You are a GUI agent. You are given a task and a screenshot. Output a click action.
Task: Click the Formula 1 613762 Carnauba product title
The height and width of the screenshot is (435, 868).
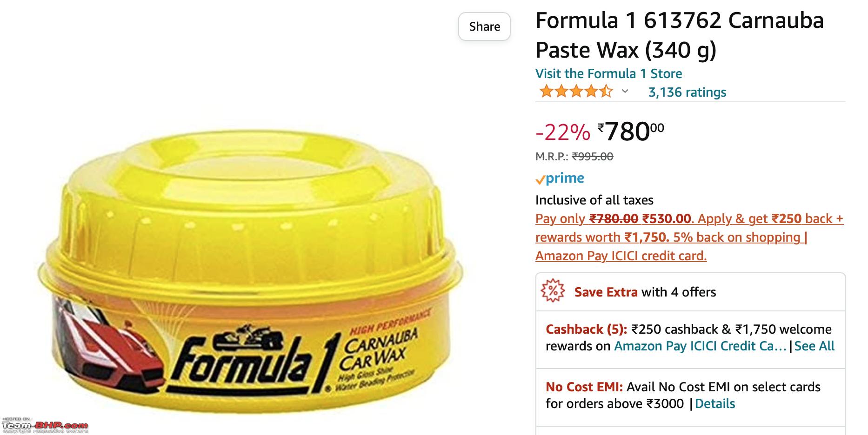[679, 35]
